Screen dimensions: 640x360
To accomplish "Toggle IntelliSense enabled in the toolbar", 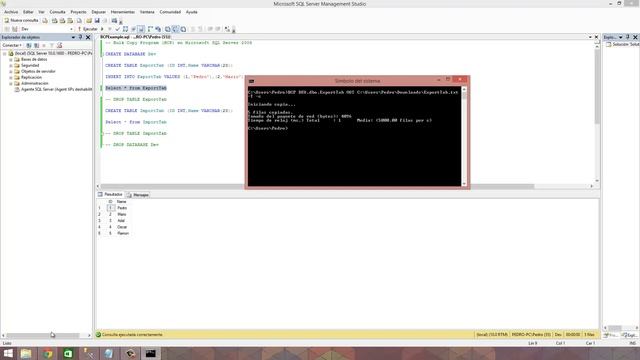I will pos(141,29).
